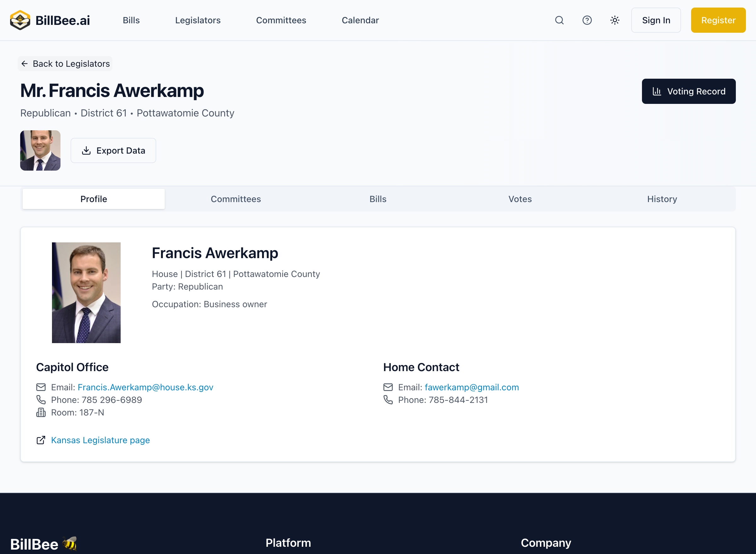Click the help question mark icon

pyautogui.click(x=587, y=20)
